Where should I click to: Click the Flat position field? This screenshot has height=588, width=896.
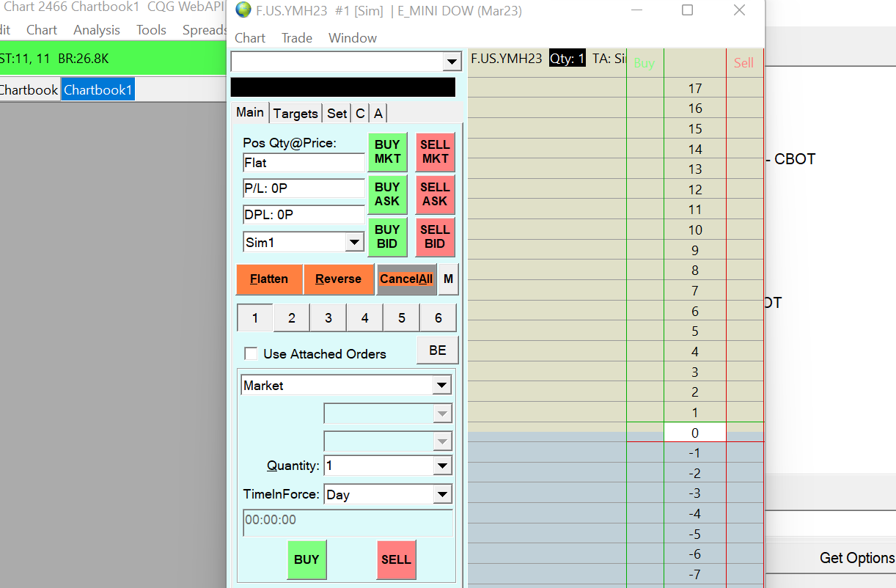304,163
